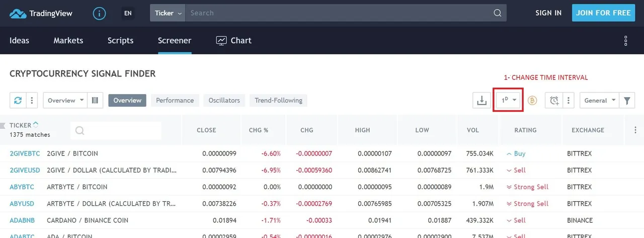
Task: Click the JOIN FOR FREE button
Action: [x=603, y=13]
